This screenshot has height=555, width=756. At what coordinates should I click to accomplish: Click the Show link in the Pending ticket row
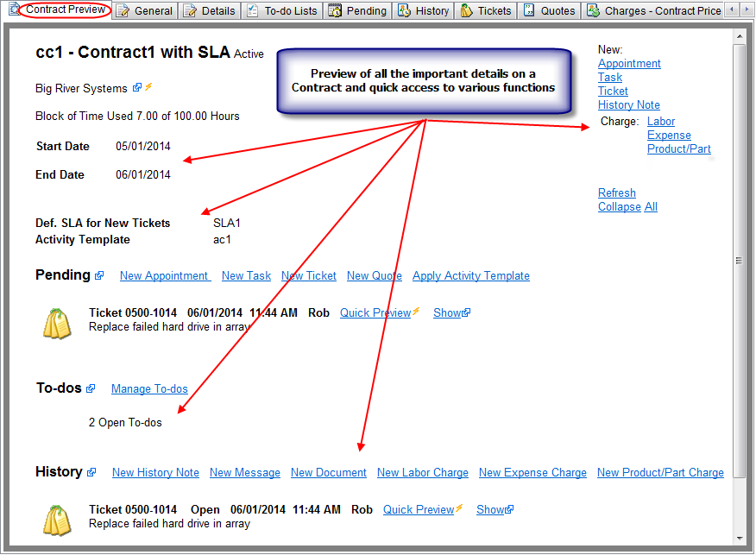[447, 313]
